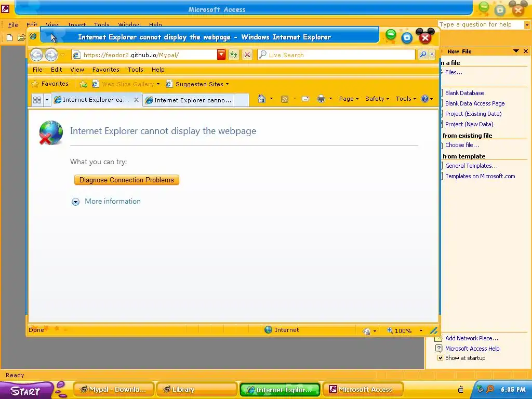The height and width of the screenshot is (399, 532).
Task: Click the Project (New Data) link
Action: [469, 124]
